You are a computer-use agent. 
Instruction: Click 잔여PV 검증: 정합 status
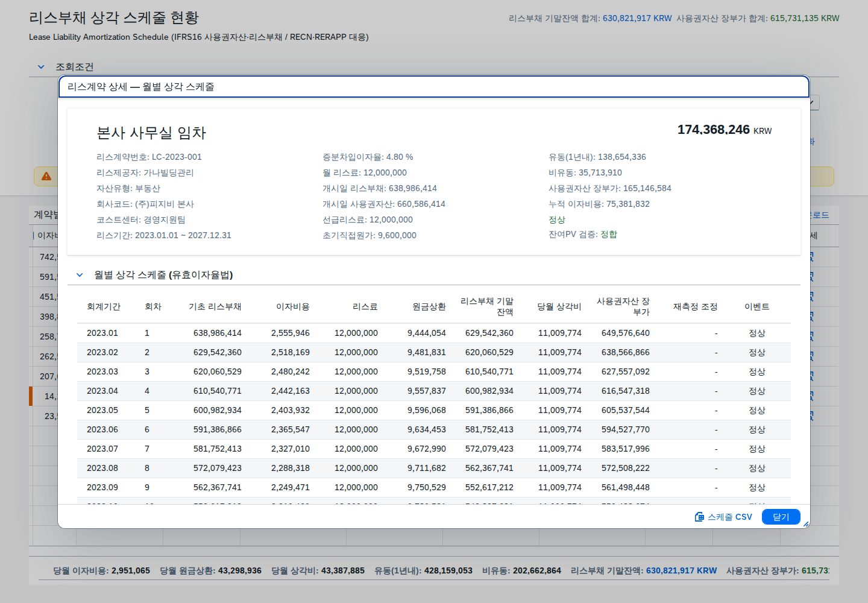click(583, 234)
